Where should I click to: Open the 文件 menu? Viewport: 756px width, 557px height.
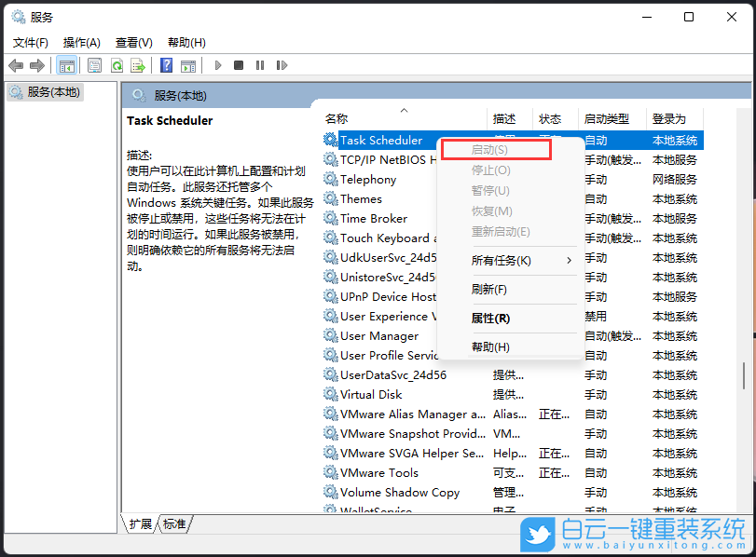pyautogui.click(x=30, y=42)
